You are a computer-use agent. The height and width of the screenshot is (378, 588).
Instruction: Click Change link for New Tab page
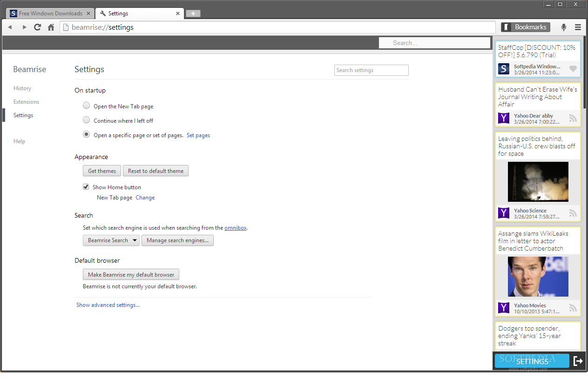[x=145, y=198]
